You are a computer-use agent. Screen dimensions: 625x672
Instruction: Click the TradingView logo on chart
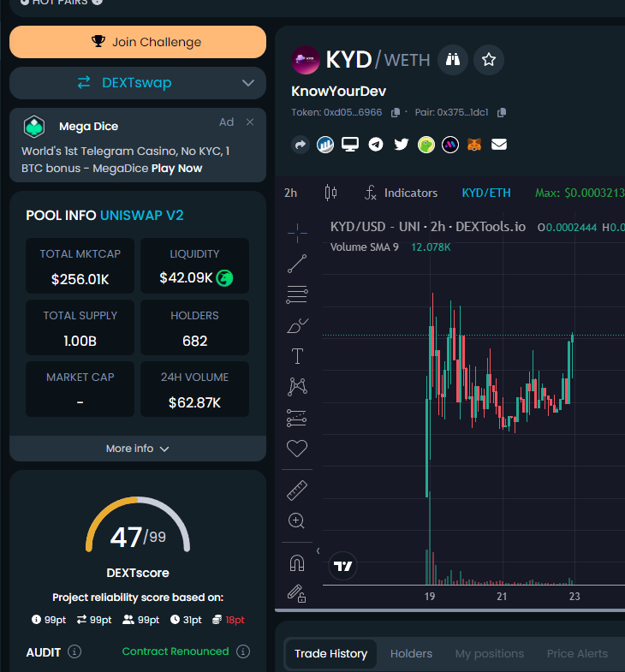pyautogui.click(x=342, y=566)
